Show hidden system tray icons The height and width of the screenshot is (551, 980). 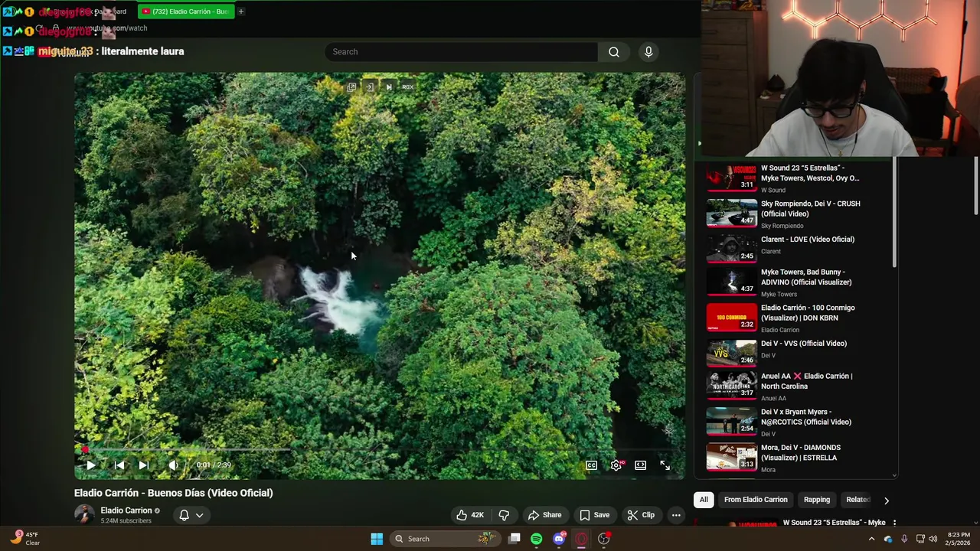pyautogui.click(x=871, y=539)
